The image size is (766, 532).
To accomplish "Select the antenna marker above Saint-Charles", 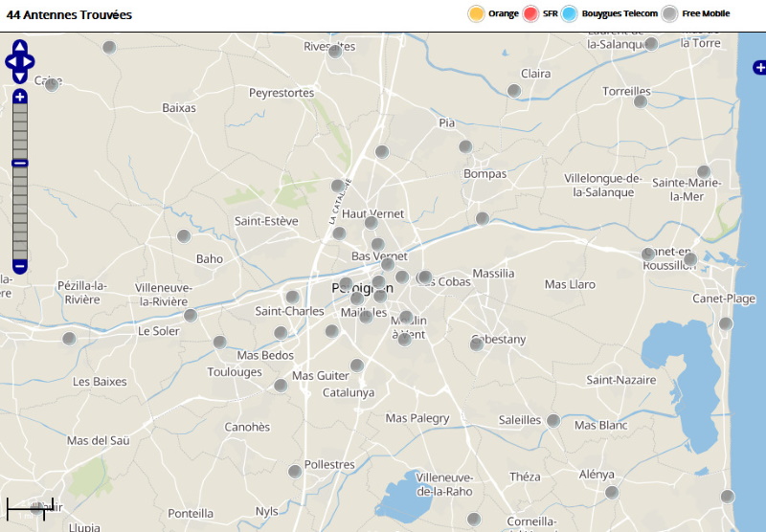I will (293, 297).
